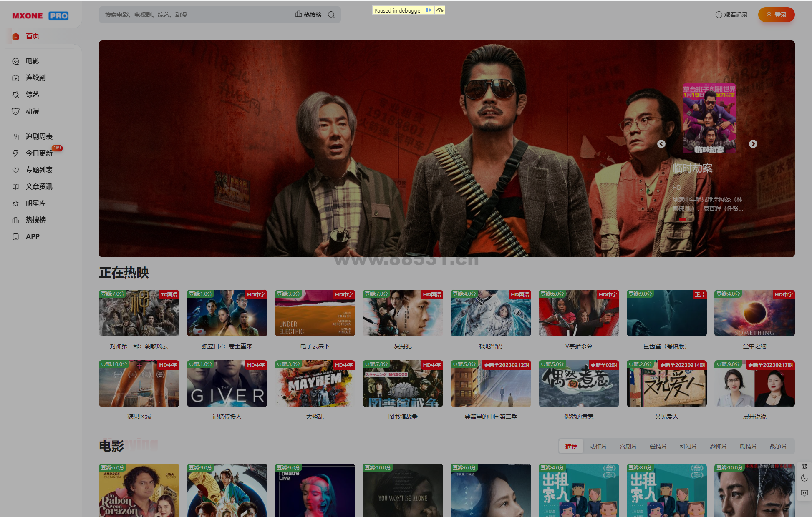Select the 战争片 tab
This screenshot has width=812, height=517.
[x=779, y=446]
